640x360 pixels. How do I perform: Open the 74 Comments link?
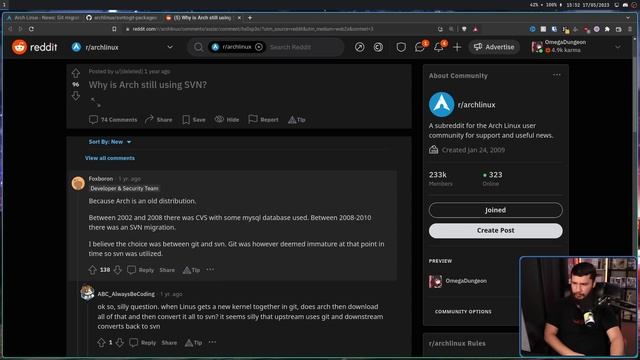pyautogui.click(x=113, y=120)
